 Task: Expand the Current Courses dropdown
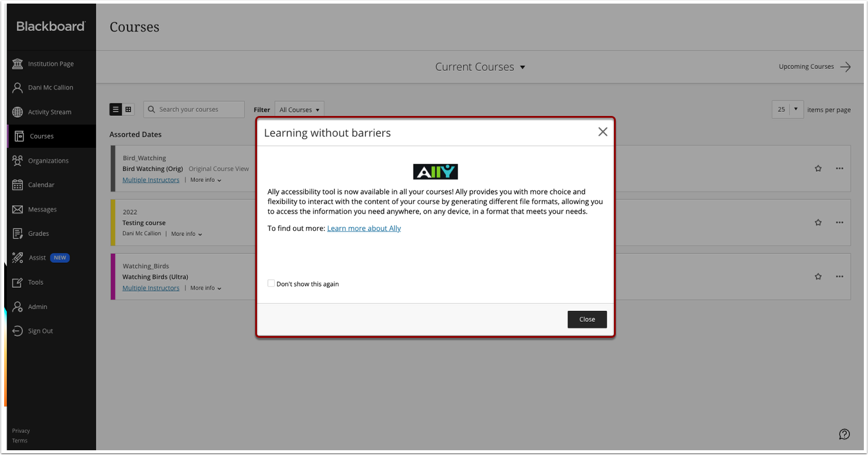[x=480, y=67]
